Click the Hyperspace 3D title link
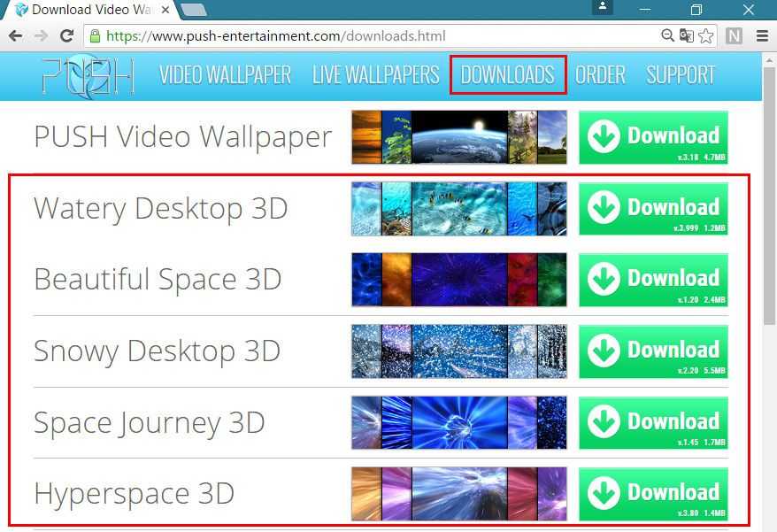The width and height of the screenshot is (777, 532). pyautogui.click(x=134, y=493)
